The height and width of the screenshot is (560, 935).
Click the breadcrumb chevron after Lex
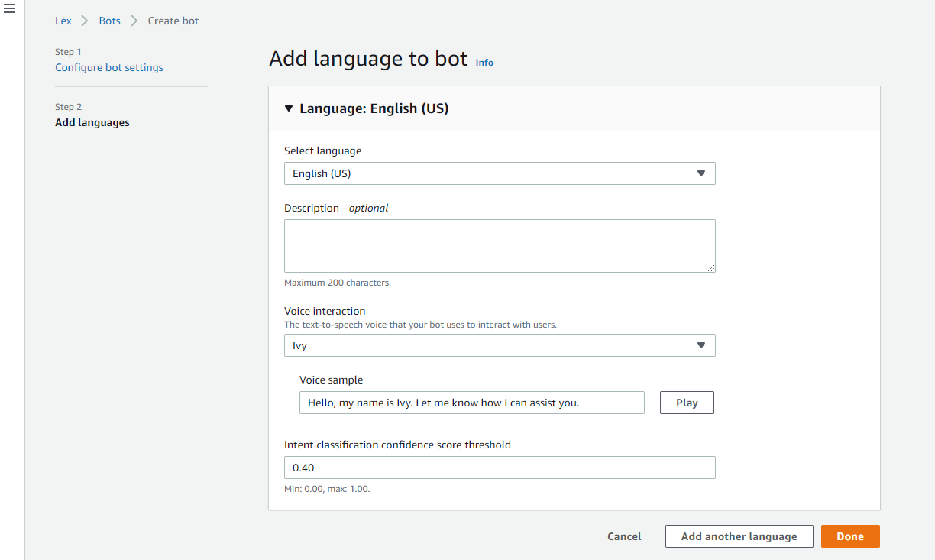click(x=85, y=21)
